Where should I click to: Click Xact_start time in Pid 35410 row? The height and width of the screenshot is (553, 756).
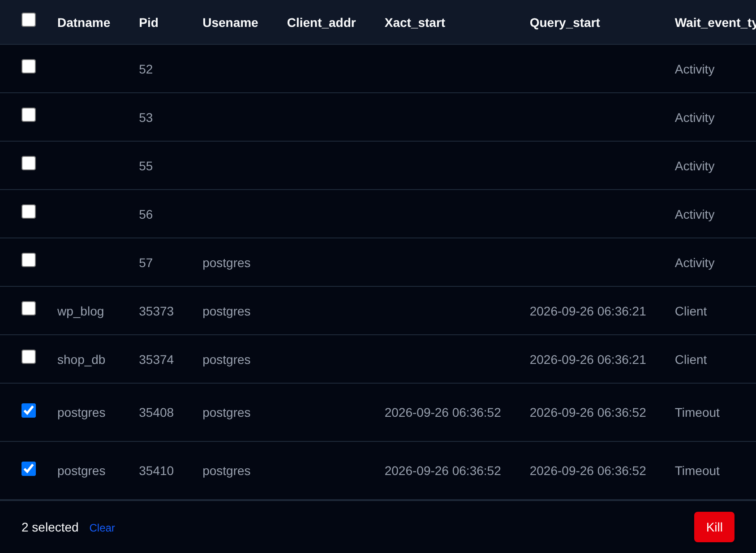point(442,471)
